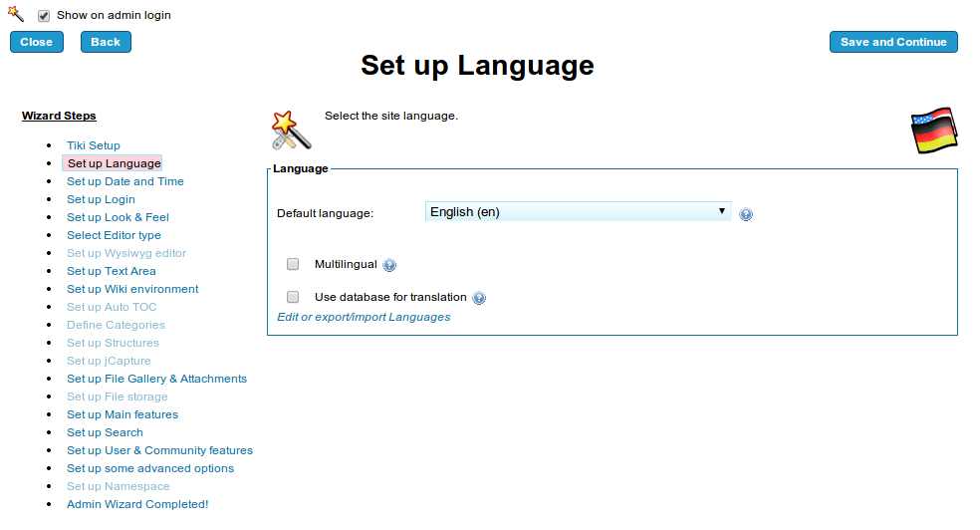
Task: Go to Set up User & Community features
Action: tap(160, 450)
